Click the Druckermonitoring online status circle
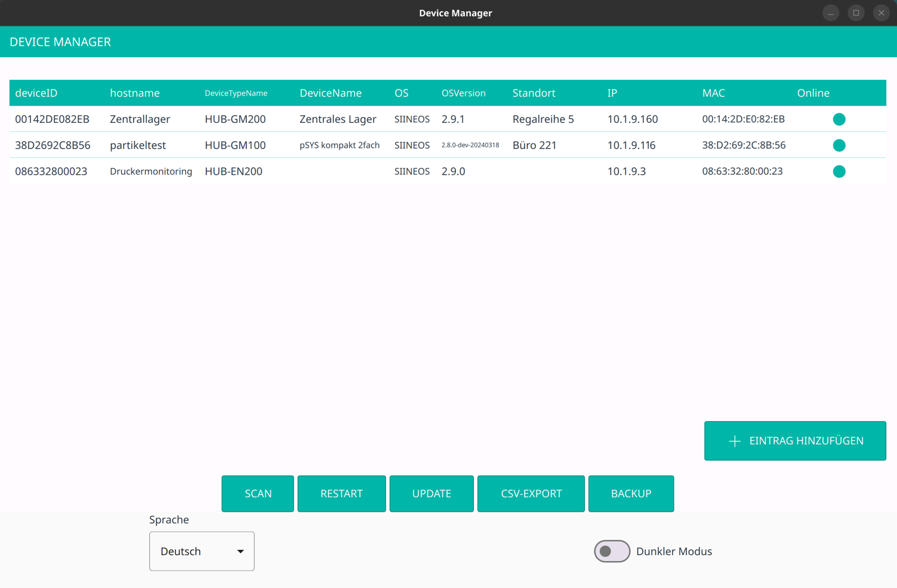This screenshot has height=588, width=897. (839, 172)
